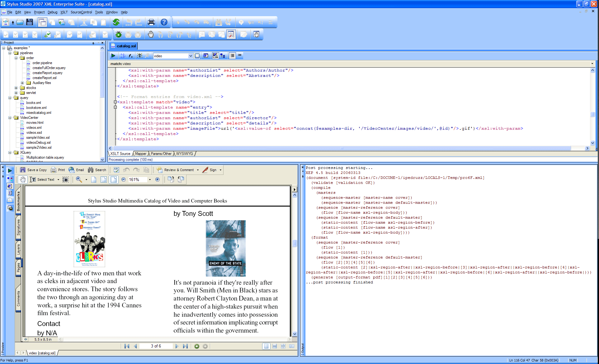
Task: Collapse the VideoCenter folder in project tree
Action: (x=10, y=118)
